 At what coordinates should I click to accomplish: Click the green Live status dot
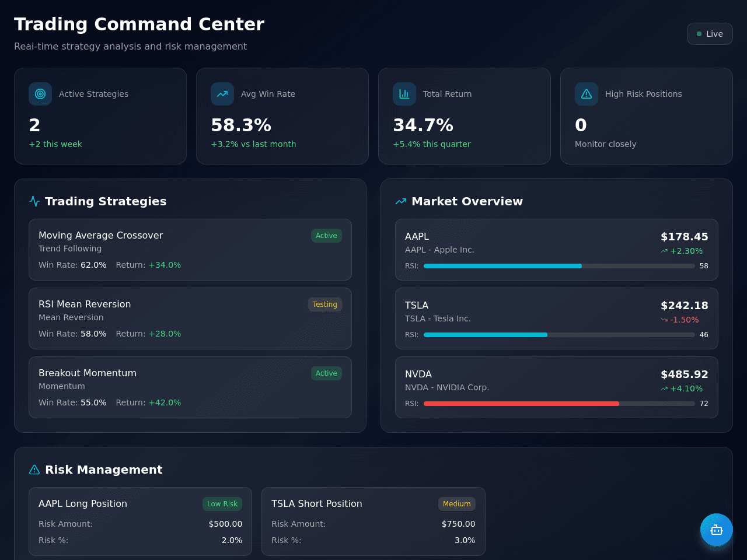click(699, 34)
